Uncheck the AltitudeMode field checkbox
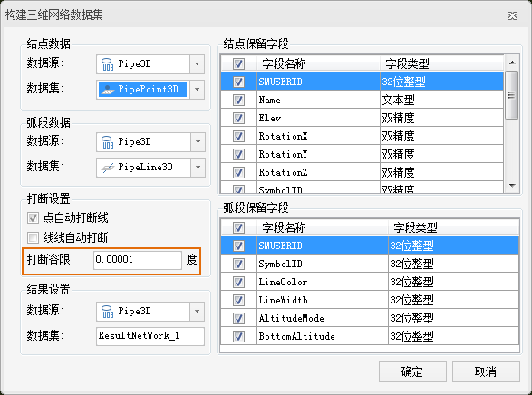 [x=238, y=318]
